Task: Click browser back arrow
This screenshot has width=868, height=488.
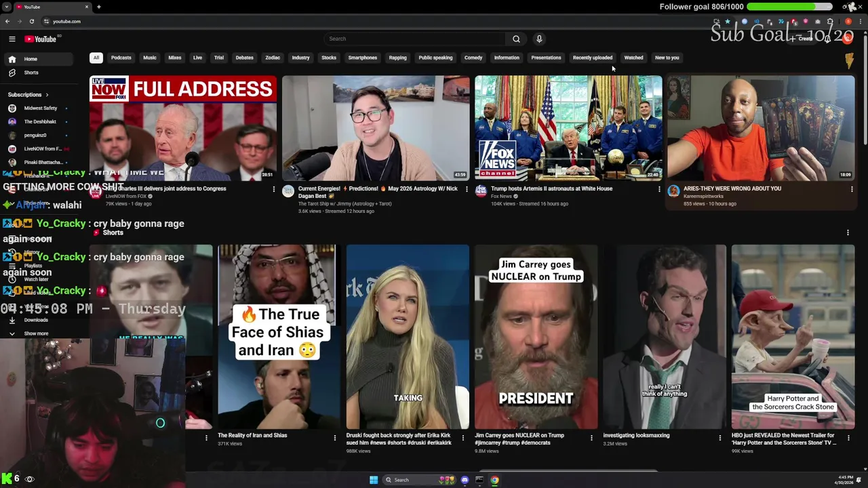Action: [x=7, y=21]
